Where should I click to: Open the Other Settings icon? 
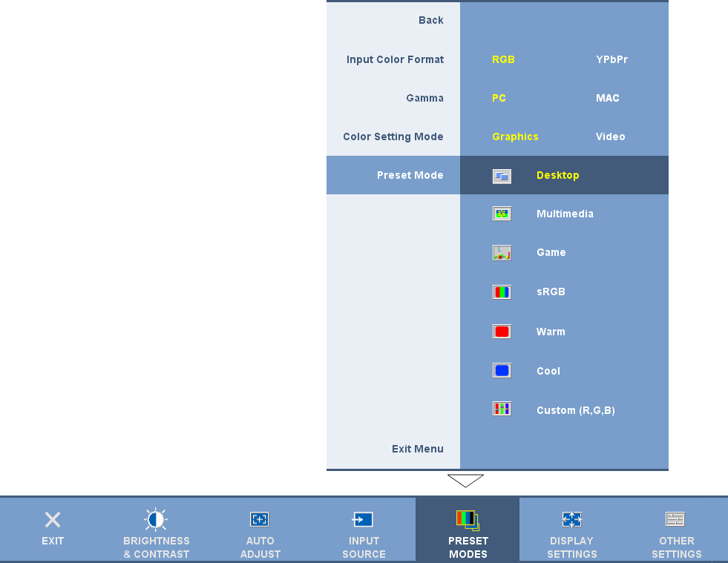pyautogui.click(x=675, y=519)
